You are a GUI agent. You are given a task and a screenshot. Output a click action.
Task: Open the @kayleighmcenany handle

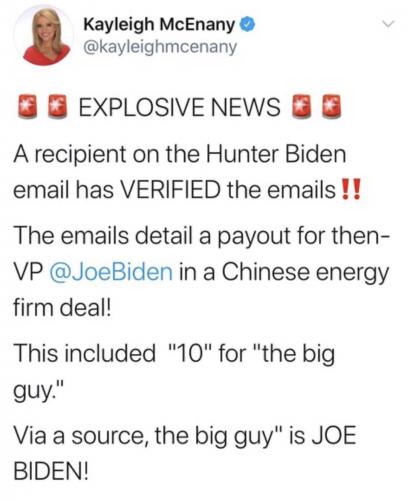[160, 47]
